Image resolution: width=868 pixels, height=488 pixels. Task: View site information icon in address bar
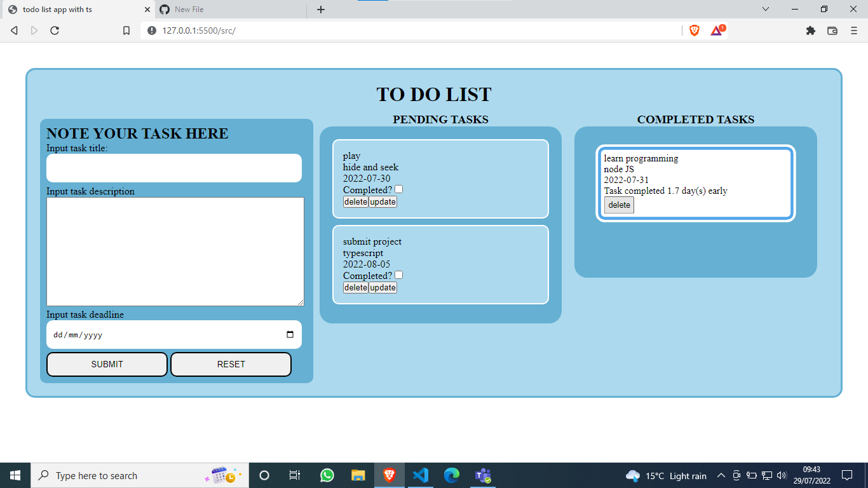152,30
